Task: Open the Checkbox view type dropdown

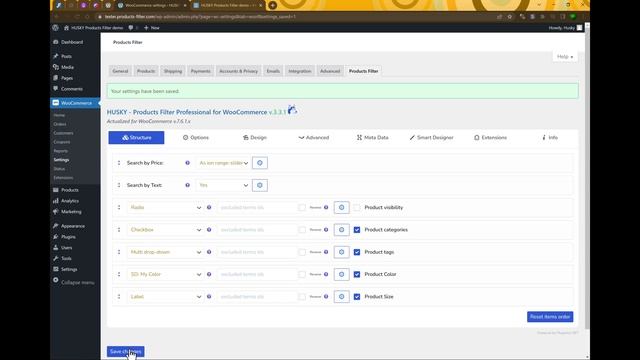Action: 165,230
